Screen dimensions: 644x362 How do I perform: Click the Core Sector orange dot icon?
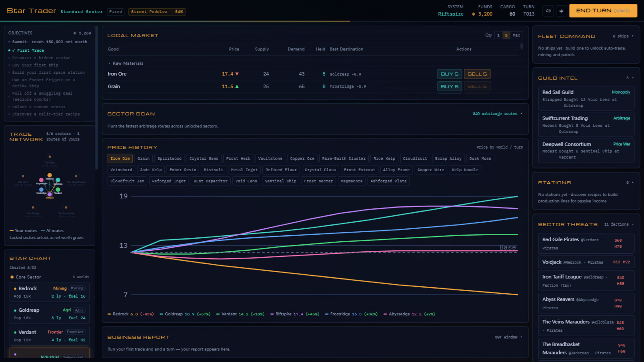12,277
